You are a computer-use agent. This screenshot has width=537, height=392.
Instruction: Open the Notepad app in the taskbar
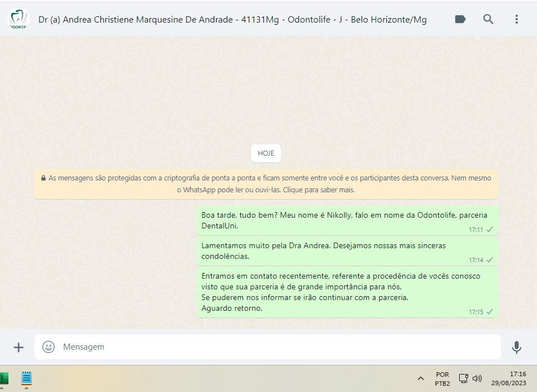(27, 378)
